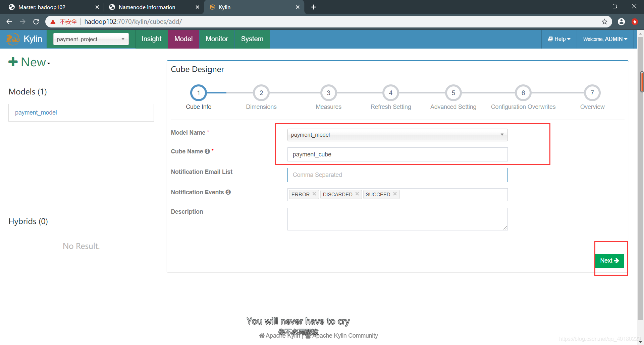The height and width of the screenshot is (345, 644).
Task: Bookmark this page with the star icon
Action: tap(604, 22)
